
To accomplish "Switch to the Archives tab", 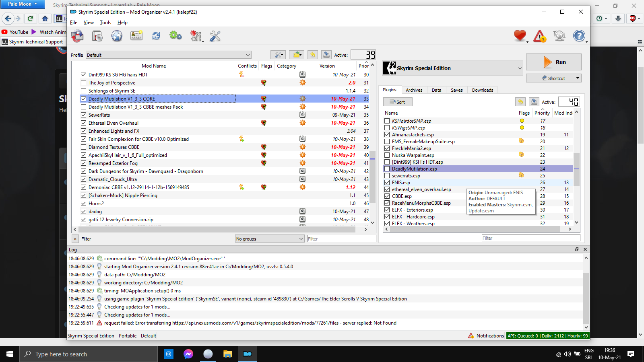I will pyautogui.click(x=414, y=90).
